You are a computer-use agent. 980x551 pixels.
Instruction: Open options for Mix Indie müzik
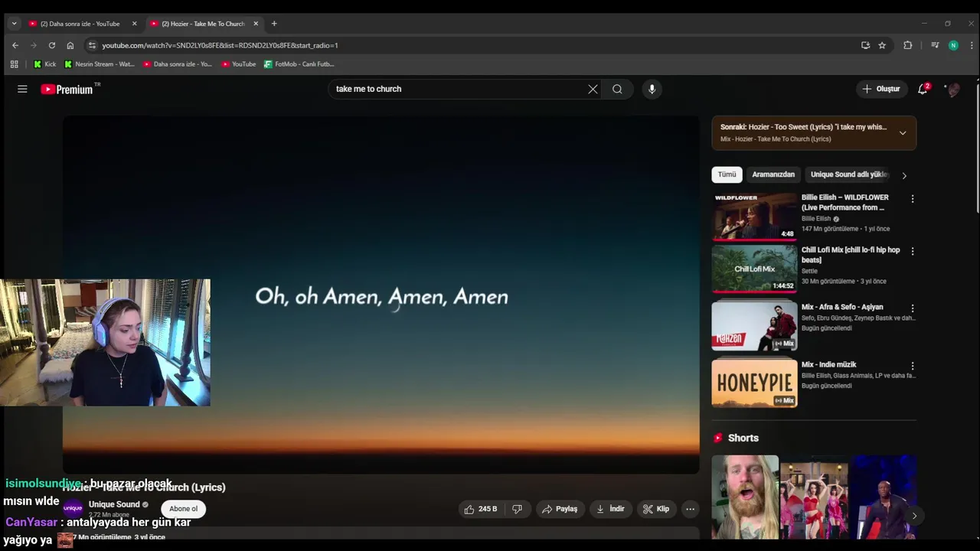tap(912, 366)
